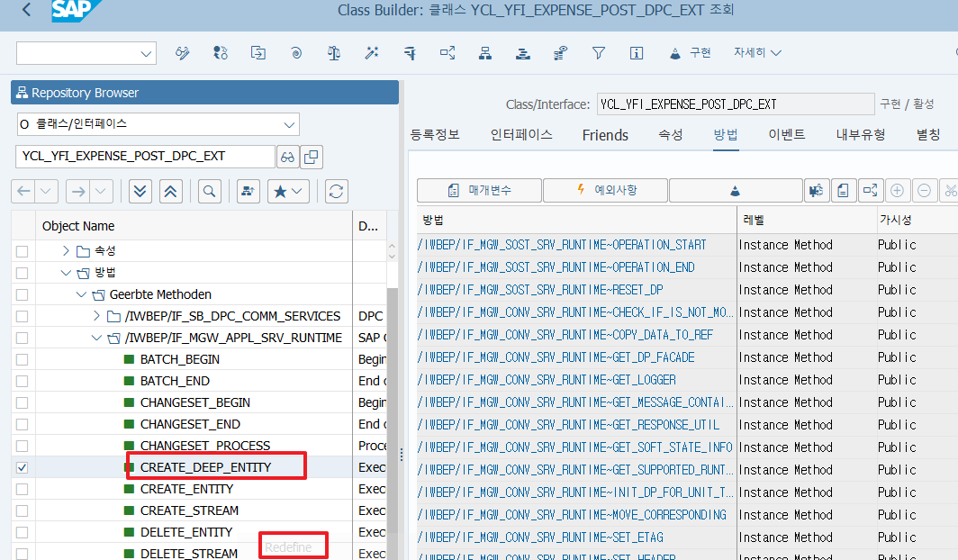Click the navigate forward right arrow in browser

[78, 192]
